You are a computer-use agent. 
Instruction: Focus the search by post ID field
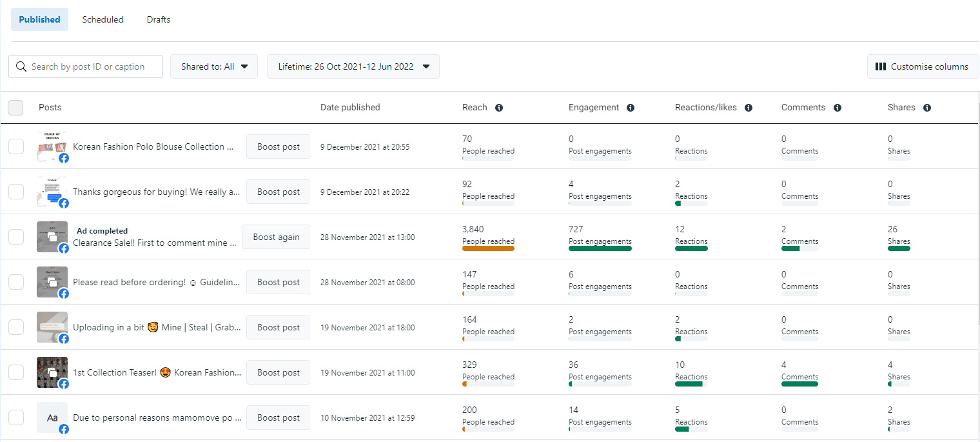[x=93, y=66]
